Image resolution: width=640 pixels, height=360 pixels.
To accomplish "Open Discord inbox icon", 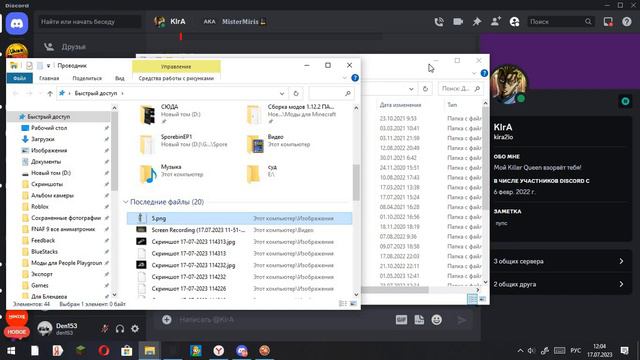I will pos(608,22).
